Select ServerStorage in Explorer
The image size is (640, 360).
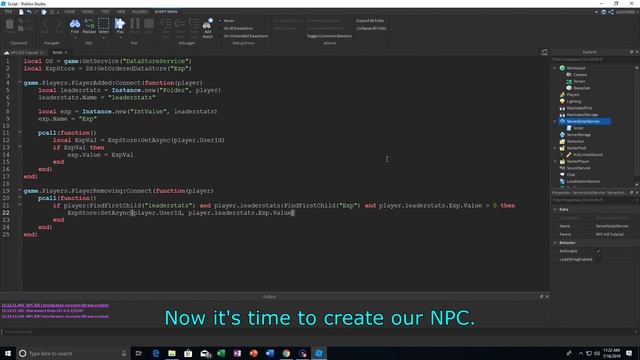click(x=578, y=135)
